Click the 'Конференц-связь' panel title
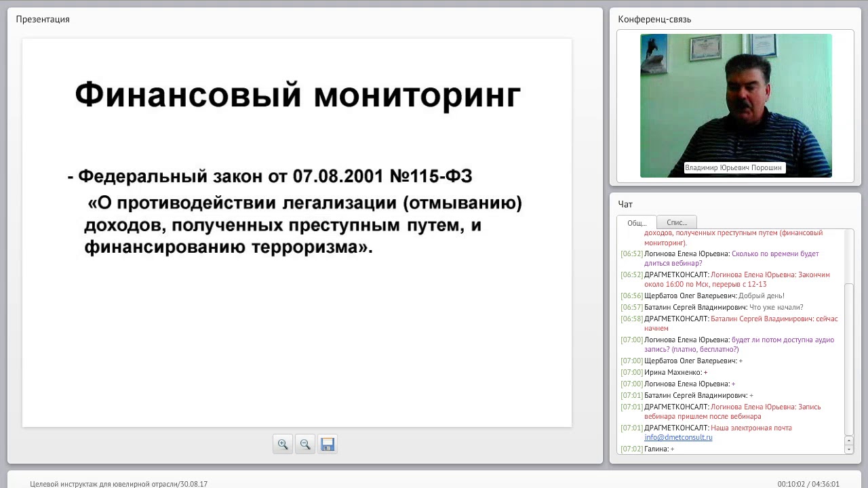 tap(654, 19)
